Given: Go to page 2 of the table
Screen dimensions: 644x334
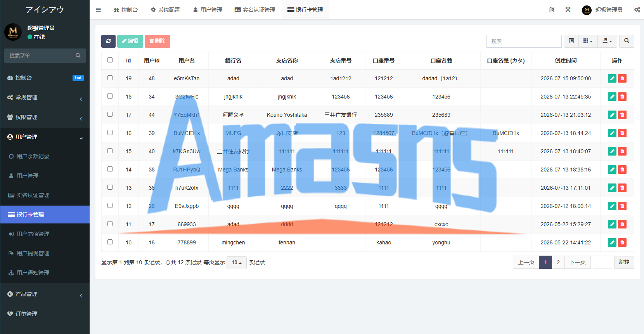Looking at the screenshot, I should tap(558, 263).
